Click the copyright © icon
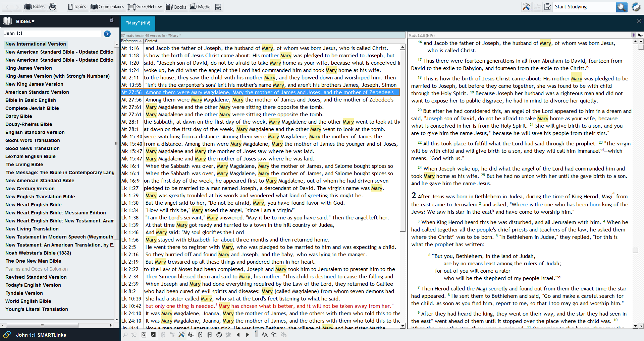This screenshot has width=644, height=341. (x=219, y=335)
